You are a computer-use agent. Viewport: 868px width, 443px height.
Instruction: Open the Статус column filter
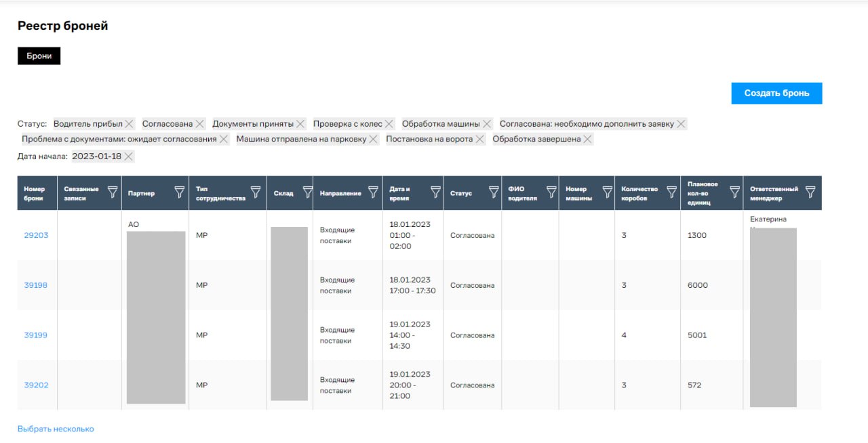pyautogui.click(x=493, y=193)
